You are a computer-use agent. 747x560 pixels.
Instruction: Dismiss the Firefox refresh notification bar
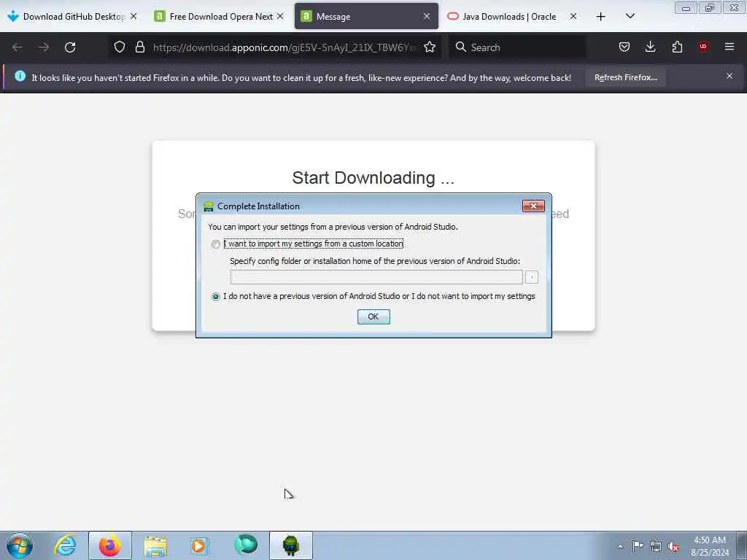(x=729, y=76)
